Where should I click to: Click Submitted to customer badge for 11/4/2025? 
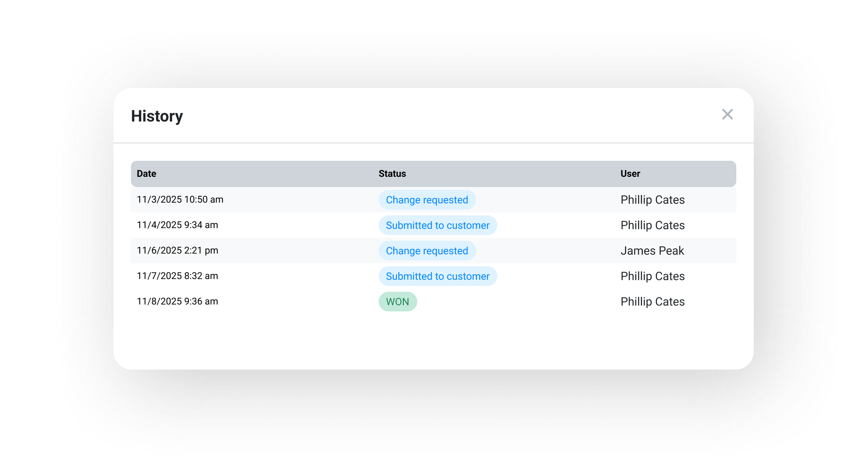point(437,225)
